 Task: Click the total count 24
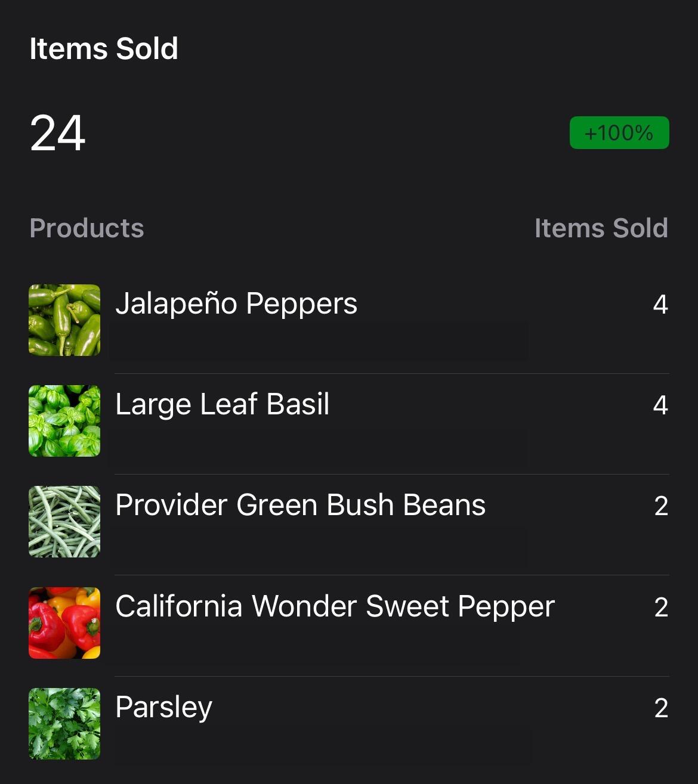coord(58,133)
